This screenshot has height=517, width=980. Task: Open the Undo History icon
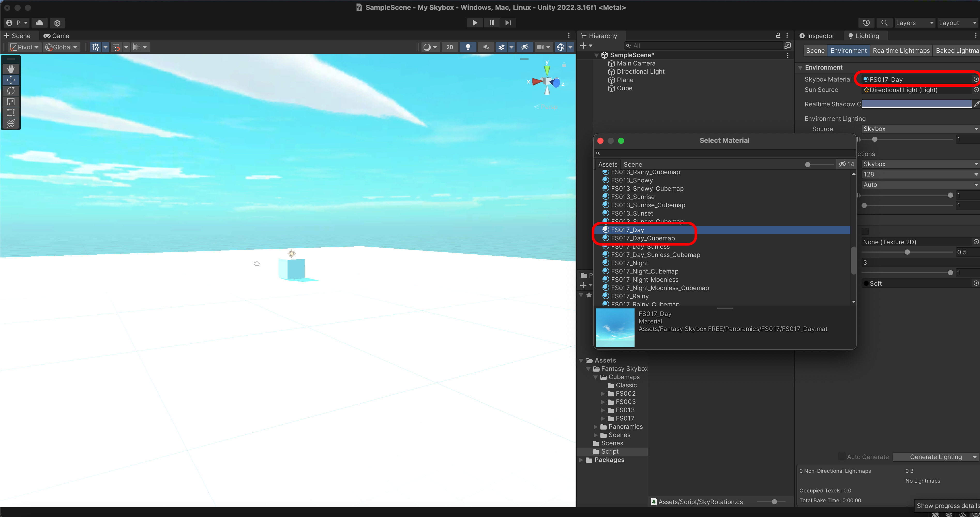tap(866, 23)
